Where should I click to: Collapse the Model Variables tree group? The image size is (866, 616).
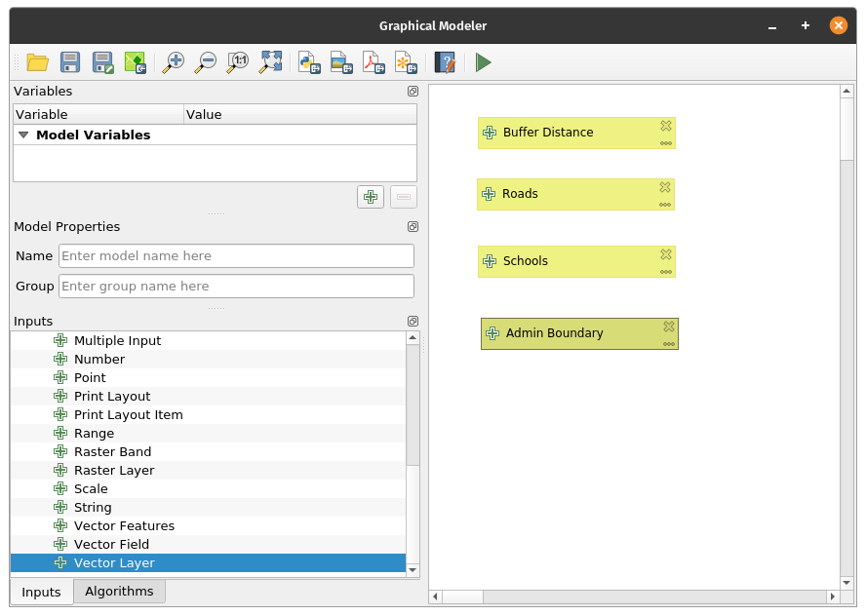(24, 135)
